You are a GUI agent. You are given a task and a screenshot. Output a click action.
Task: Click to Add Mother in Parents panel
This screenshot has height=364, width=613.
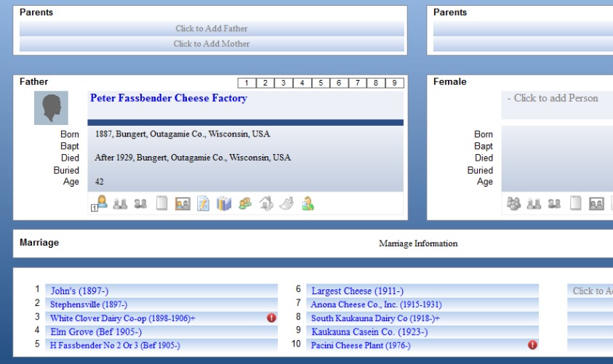click(211, 44)
